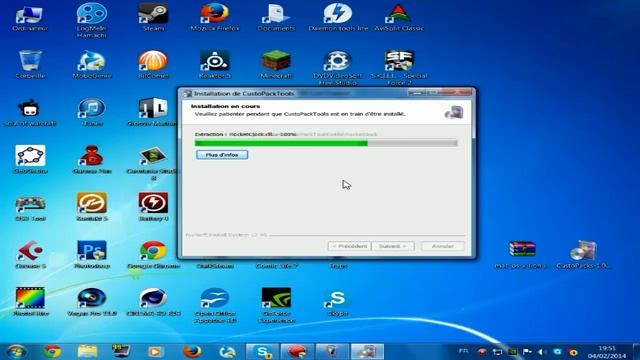The width and height of the screenshot is (640, 360).
Task: Select the rainbow filmstrip desktop icon
Action: (31, 302)
